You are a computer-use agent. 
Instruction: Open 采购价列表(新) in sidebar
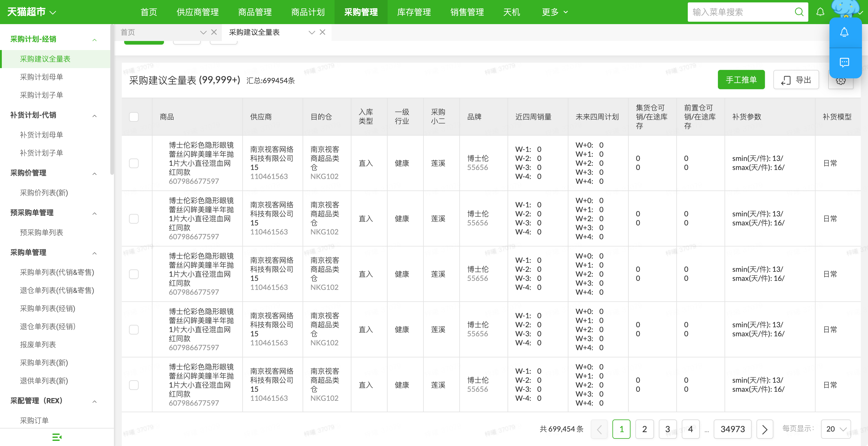pyautogui.click(x=44, y=193)
